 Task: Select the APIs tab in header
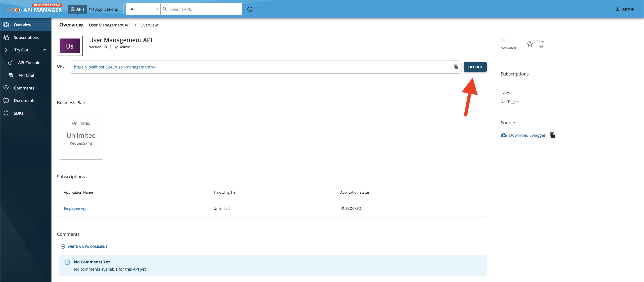[77, 9]
